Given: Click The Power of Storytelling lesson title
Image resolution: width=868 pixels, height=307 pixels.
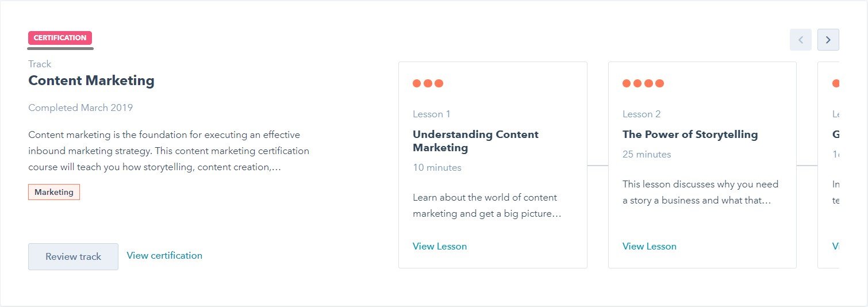Looking at the screenshot, I should tap(690, 135).
